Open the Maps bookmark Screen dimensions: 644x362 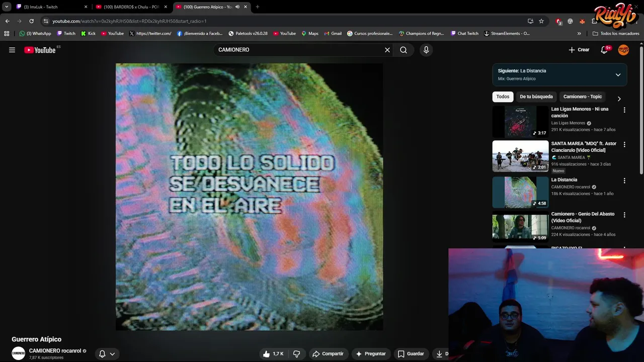click(309, 34)
